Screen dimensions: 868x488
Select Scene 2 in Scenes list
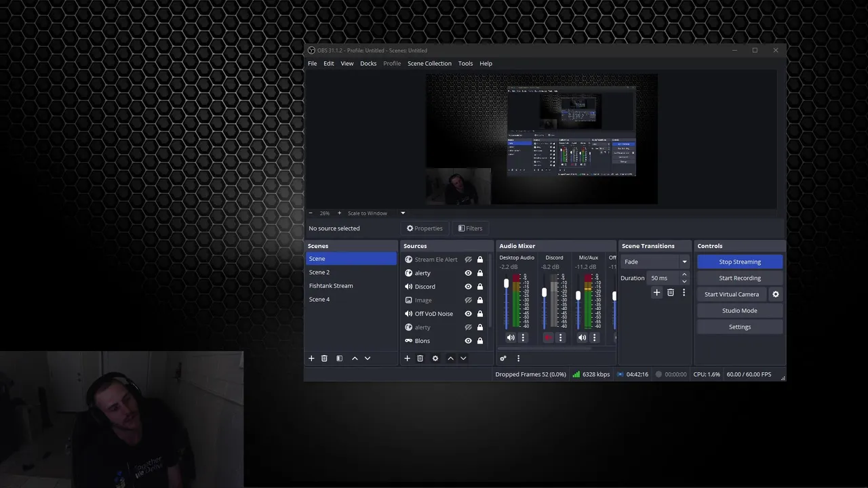[351, 272]
